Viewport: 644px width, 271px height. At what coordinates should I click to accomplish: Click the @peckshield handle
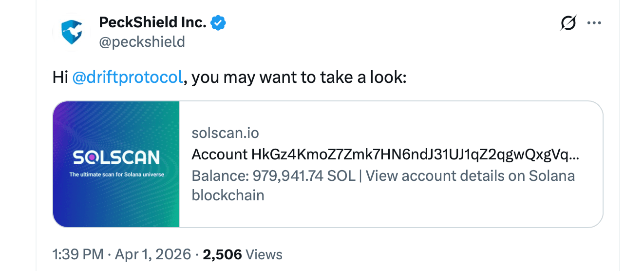[x=142, y=42]
